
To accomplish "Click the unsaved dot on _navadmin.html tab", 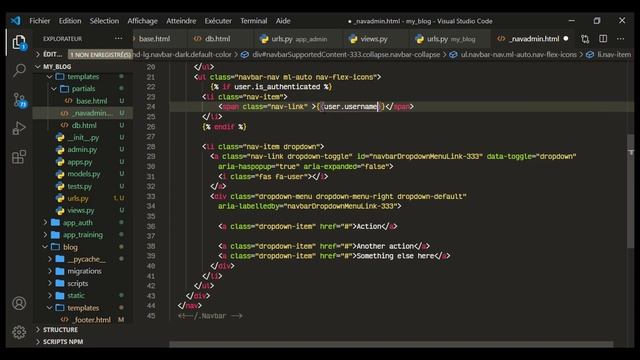I will (566, 39).
